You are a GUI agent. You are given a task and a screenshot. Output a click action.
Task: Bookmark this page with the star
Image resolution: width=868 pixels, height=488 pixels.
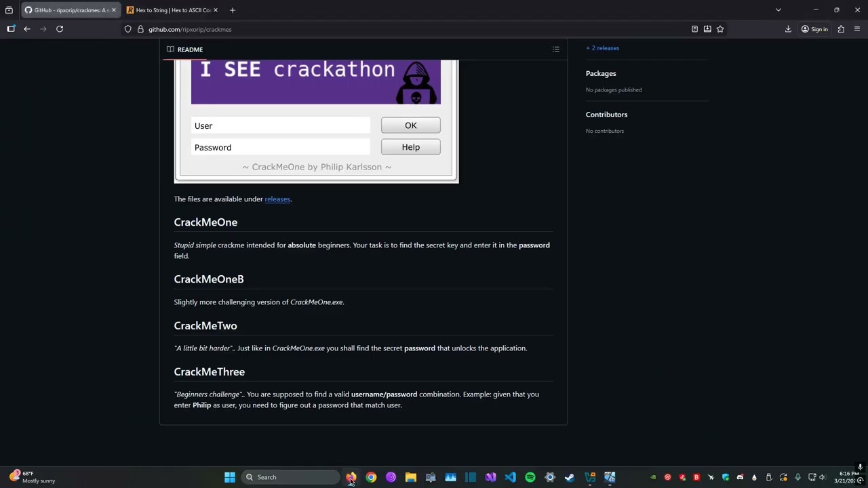[x=720, y=29]
